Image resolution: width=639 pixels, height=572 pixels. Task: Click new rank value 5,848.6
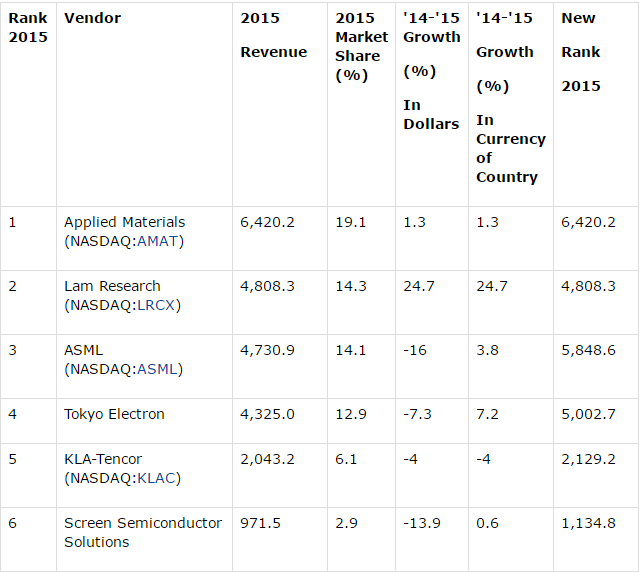[x=588, y=350]
